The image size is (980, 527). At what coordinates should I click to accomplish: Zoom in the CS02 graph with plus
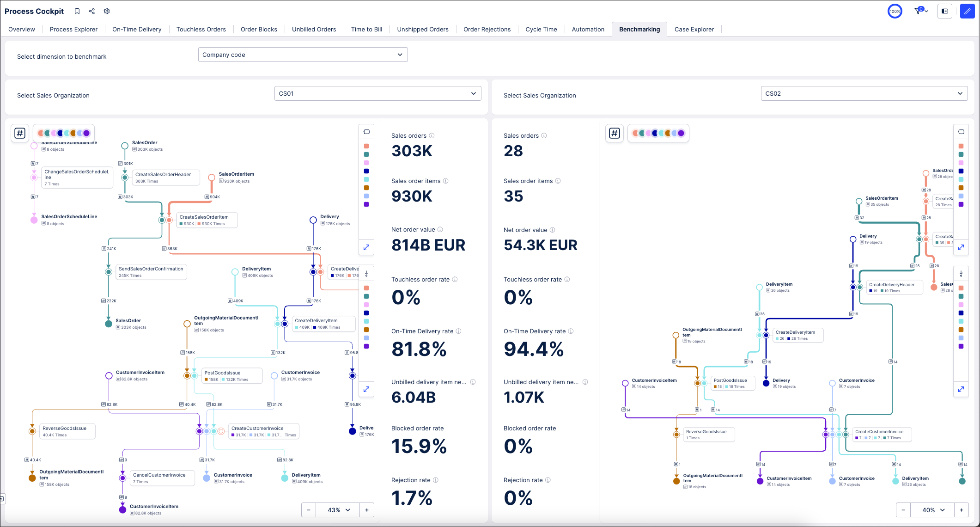[962, 510]
